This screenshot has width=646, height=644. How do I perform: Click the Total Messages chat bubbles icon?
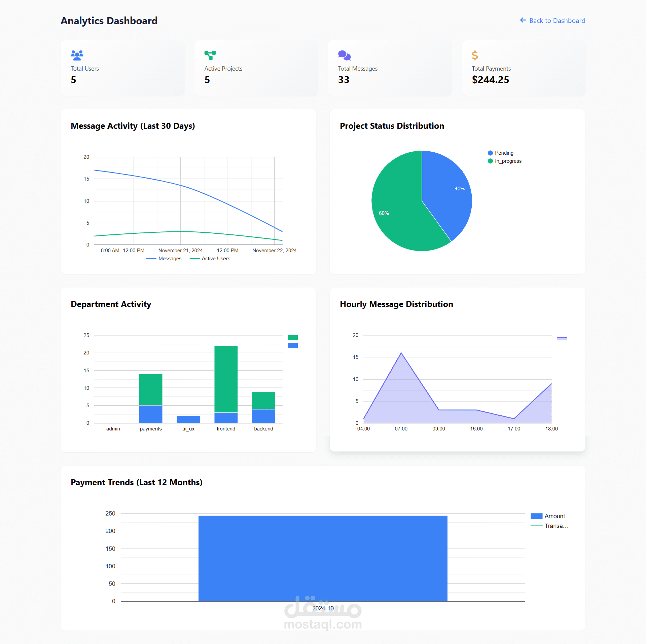[x=344, y=55]
